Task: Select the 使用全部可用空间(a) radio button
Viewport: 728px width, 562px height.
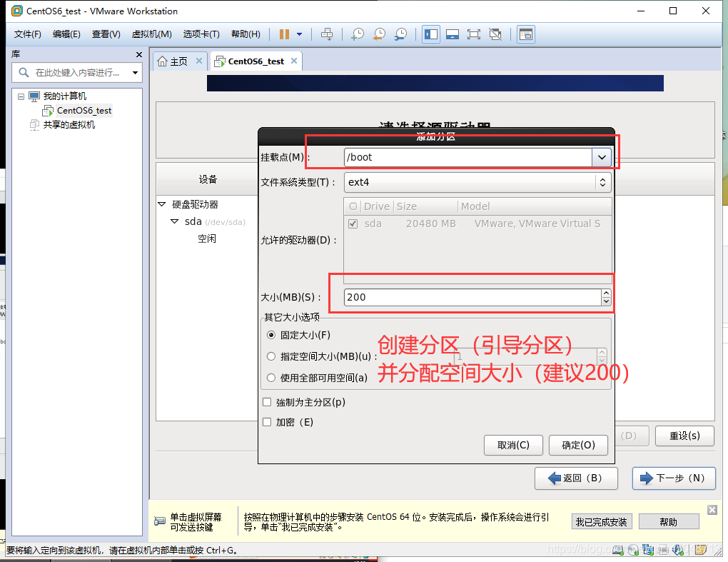Action: click(271, 378)
